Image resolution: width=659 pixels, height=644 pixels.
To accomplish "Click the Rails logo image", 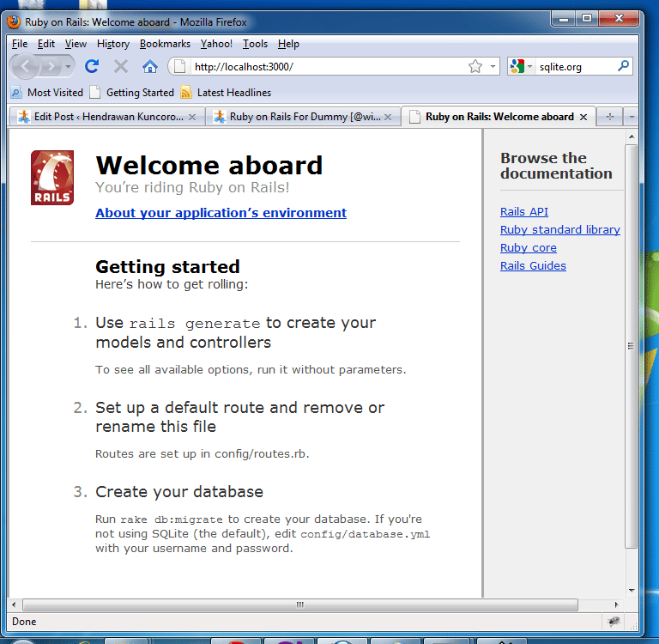I will click(x=52, y=178).
